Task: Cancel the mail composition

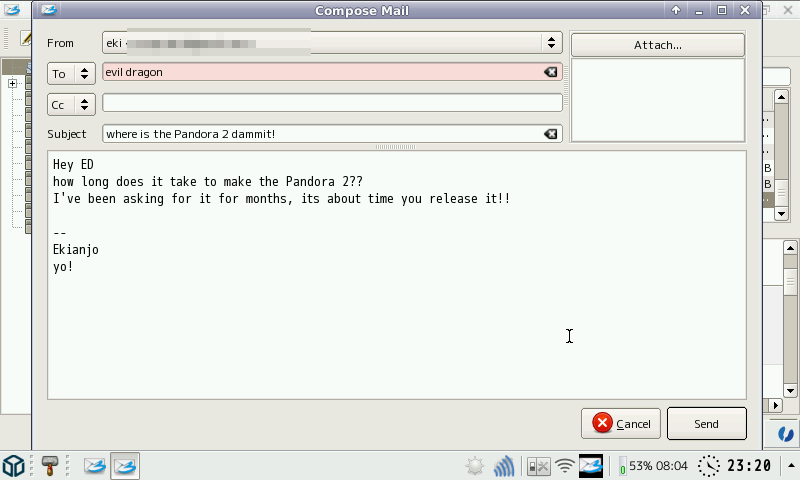Action: 620,424
